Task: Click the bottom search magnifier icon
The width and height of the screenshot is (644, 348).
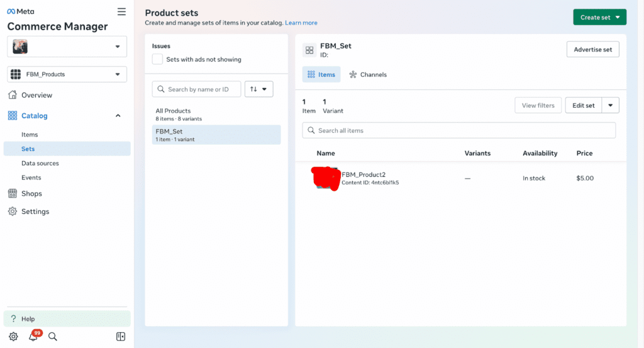Action: click(x=53, y=337)
